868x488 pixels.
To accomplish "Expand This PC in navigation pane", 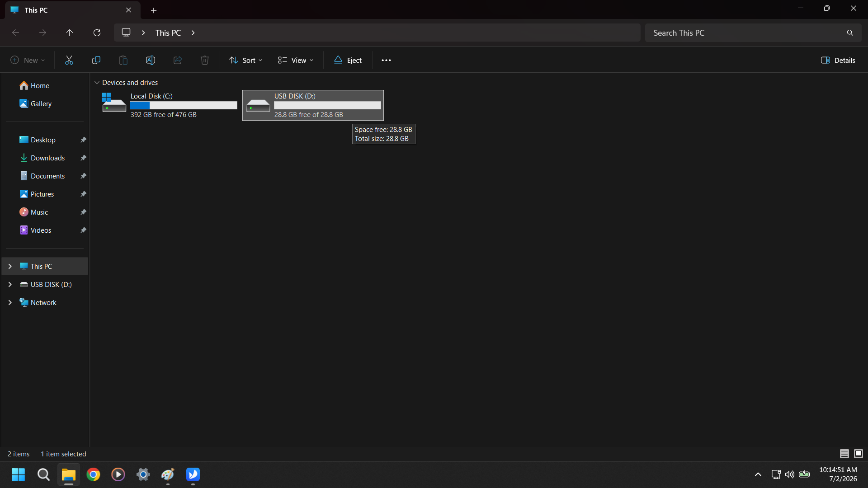I will pyautogui.click(x=10, y=267).
